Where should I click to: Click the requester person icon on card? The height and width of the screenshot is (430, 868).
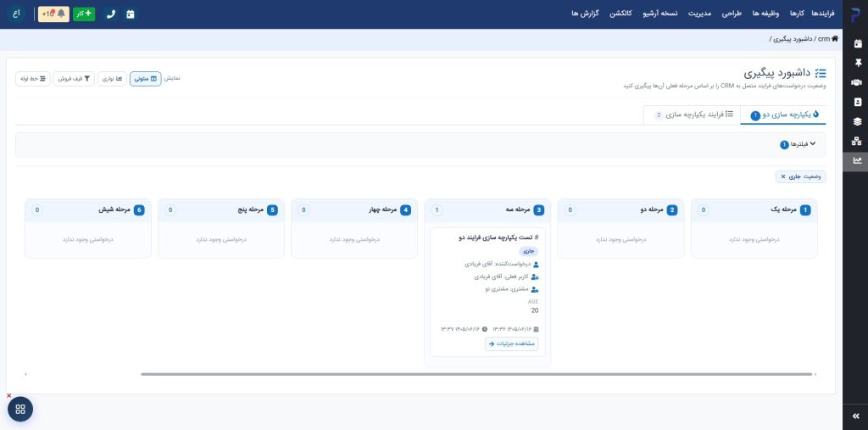coord(535,265)
